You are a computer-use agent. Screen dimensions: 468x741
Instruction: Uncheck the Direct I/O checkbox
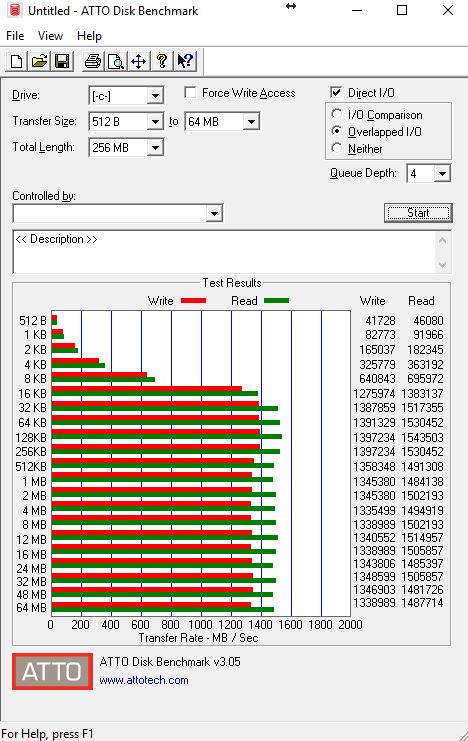click(x=336, y=93)
